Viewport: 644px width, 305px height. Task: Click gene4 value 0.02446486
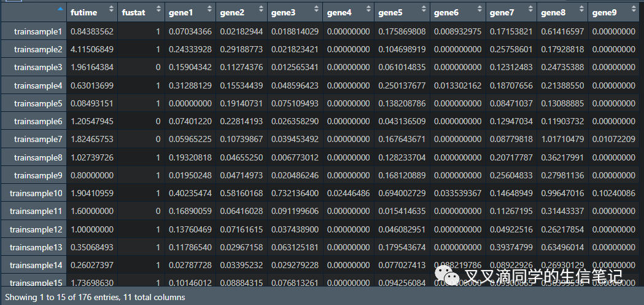tap(348, 193)
